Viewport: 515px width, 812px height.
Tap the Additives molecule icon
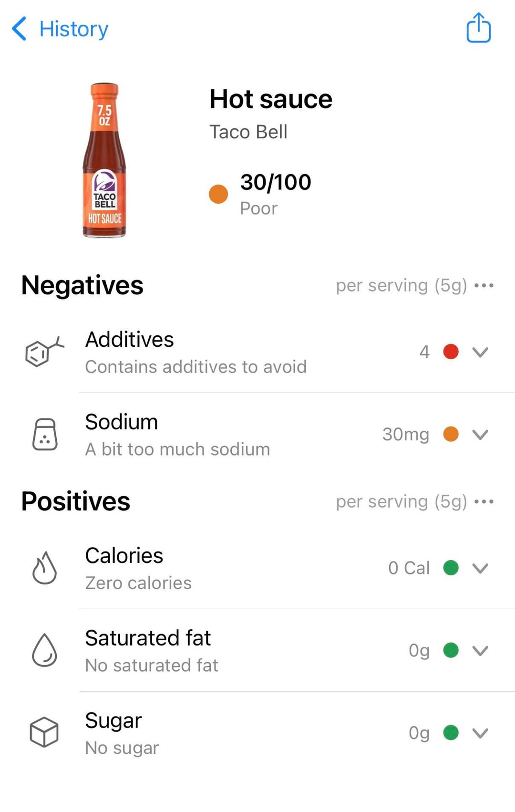pyautogui.click(x=44, y=352)
